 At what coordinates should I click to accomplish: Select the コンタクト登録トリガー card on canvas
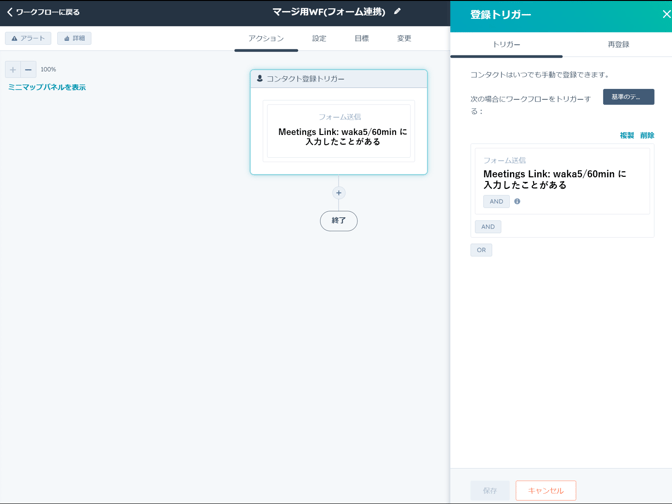click(338, 79)
